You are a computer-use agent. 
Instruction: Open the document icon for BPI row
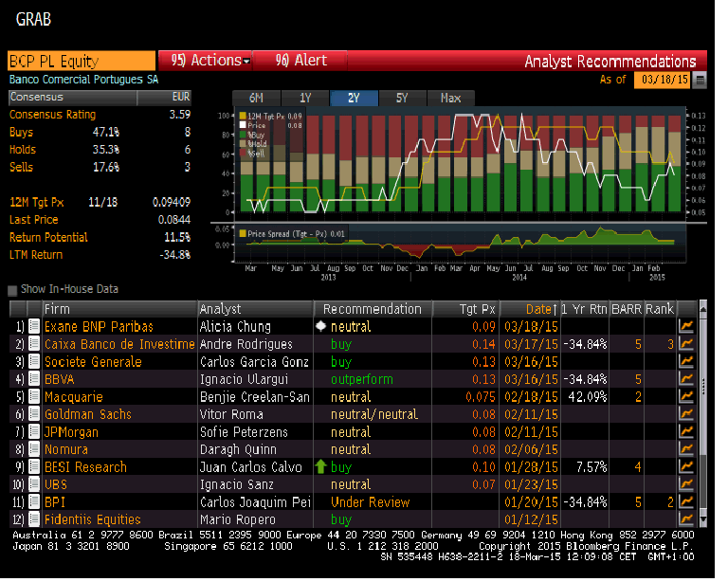(34, 501)
